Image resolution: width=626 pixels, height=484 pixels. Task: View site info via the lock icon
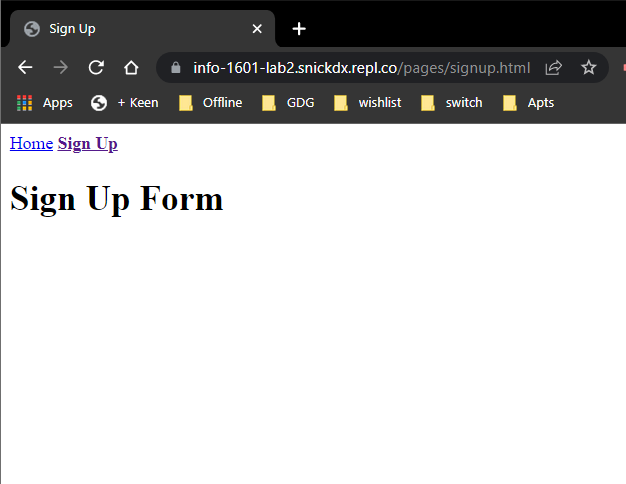[x=176, y=68]
